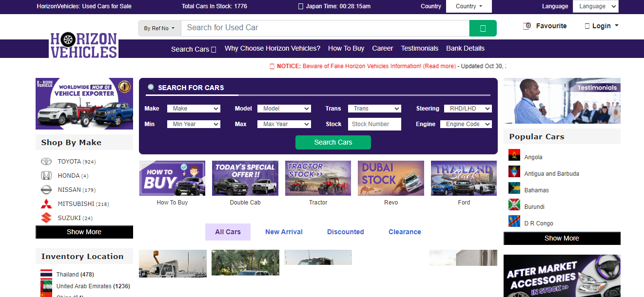This screenshot has width=644, height=297.
Task: Open the Max Year dropdown
Action: pyautogui.click(x=284, y=124)
